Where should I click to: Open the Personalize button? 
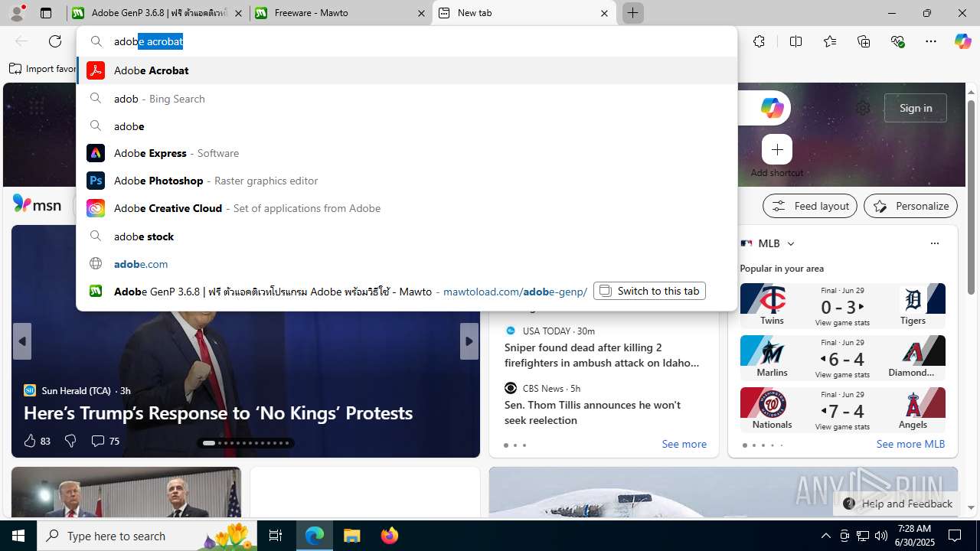pyautogui.click(x=910, y=206)
